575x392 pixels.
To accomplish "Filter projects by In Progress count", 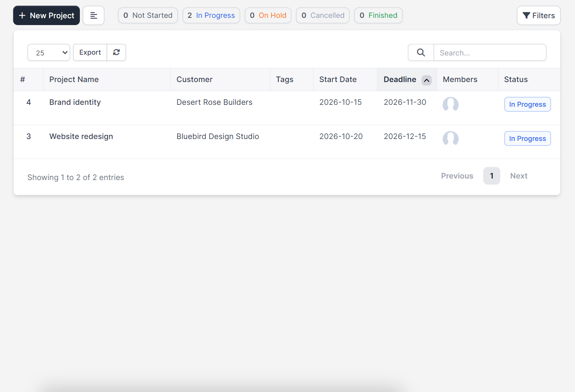I will [211, 16].
